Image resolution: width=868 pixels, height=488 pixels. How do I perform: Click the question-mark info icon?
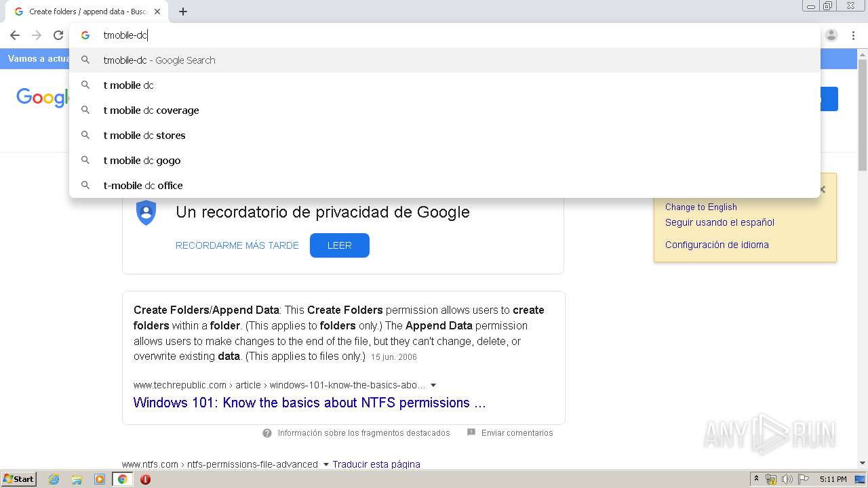coord(267,433)
